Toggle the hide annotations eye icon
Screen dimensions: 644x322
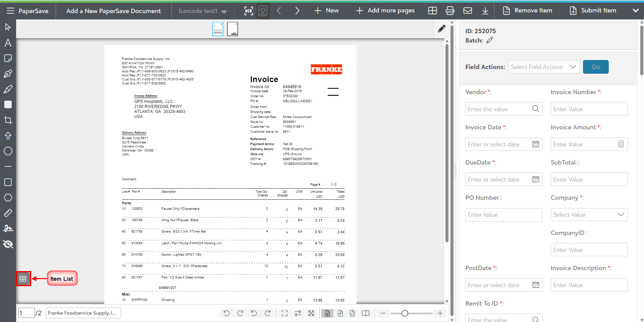(8, 244)
